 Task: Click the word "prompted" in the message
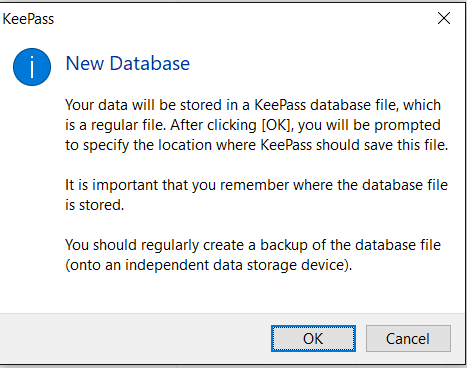pos(407,126)
